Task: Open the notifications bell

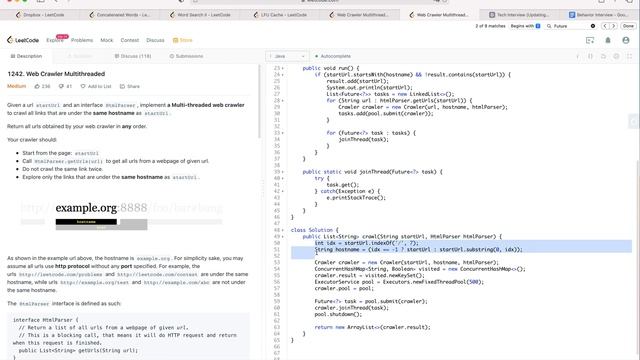Action: click(x=608, y=40)
